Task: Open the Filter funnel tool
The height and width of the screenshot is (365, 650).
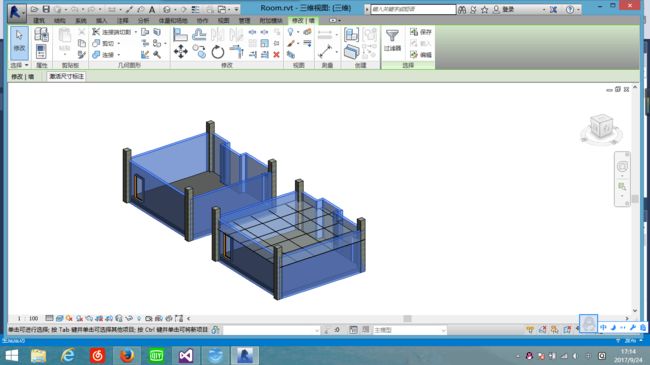Action: tap(392, 40)
